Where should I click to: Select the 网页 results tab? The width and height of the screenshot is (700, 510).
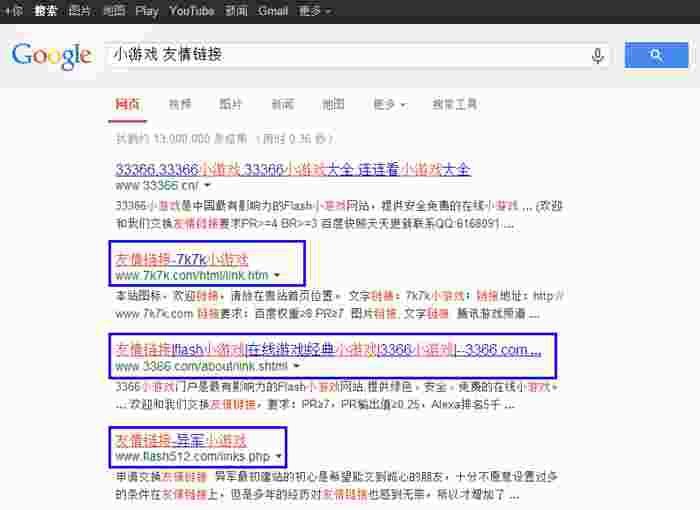click(x=127, y=105)
